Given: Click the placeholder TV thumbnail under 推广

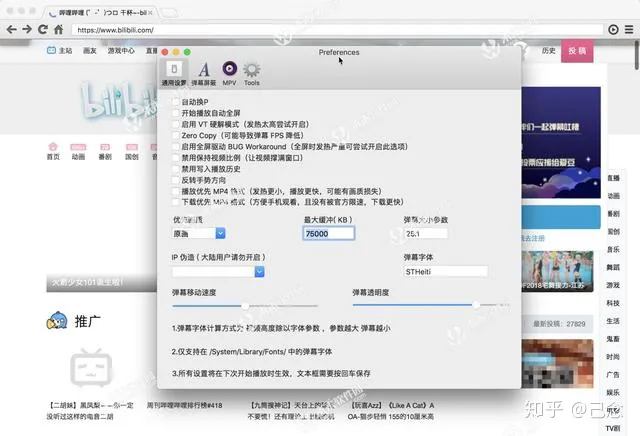Looking at the screenshot, I should click(91, 367).
